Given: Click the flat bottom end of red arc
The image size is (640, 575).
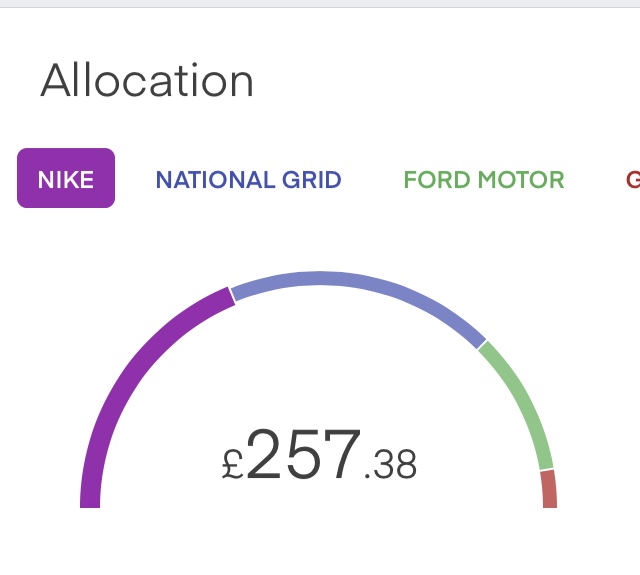Looking at the screenshot, I should coord(550,506).
